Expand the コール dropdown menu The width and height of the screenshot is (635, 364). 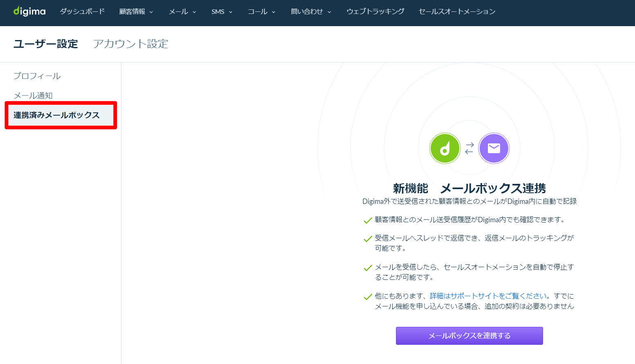click(262, 11)
